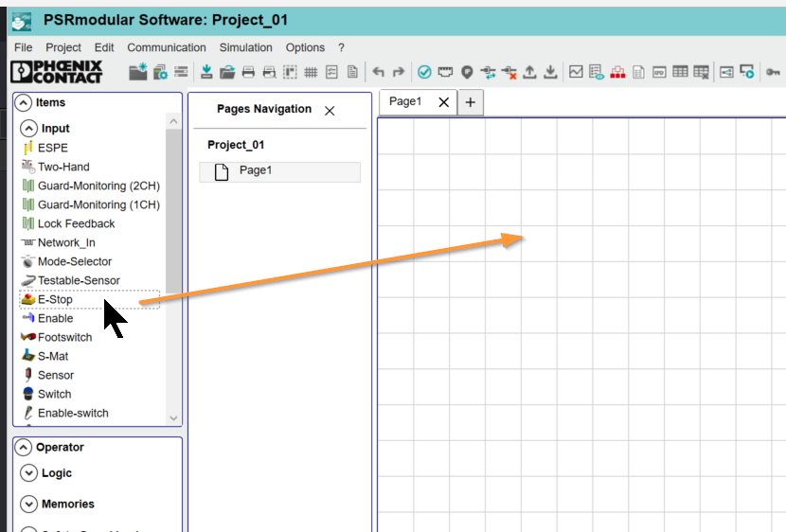Image resolution: width=786 pixels, height=532 pixels.
Task: Click the validate checkmark icon
Action: (424, 72)
